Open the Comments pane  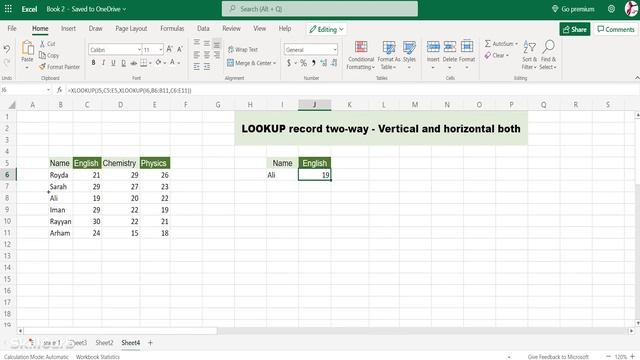(x=616, y=29)
